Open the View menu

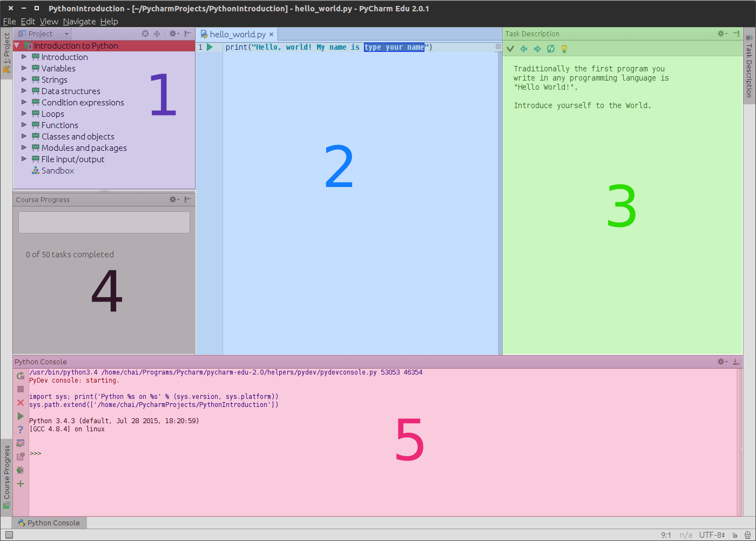(x=49, y=22)
